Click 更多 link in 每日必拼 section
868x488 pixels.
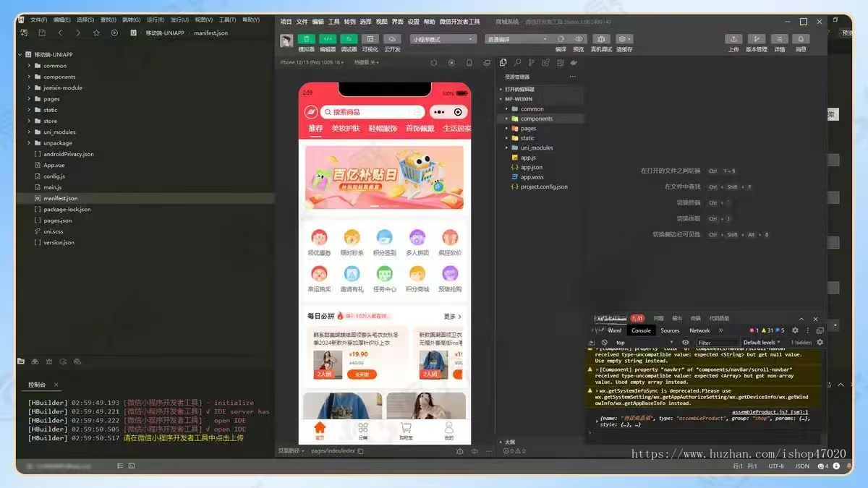452,317
